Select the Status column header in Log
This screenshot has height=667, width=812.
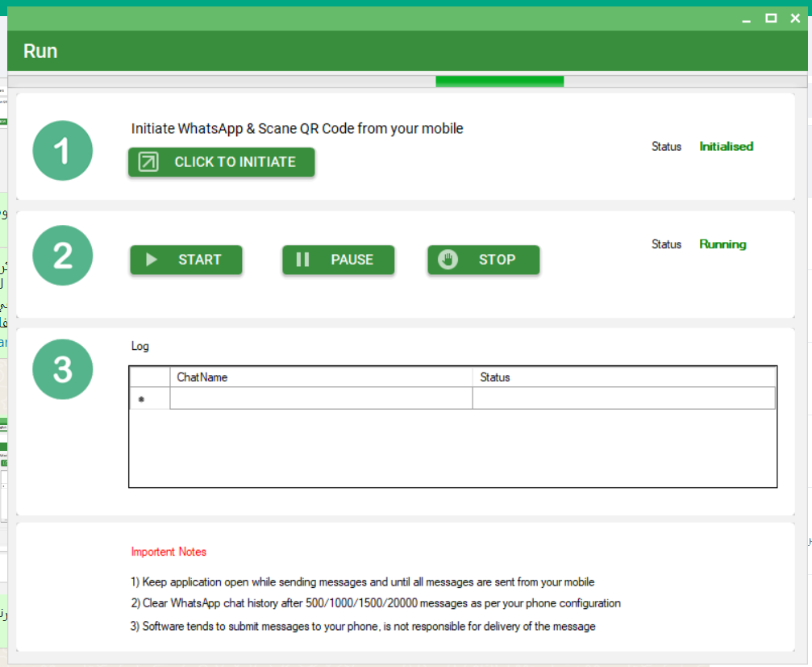[x=624, y=377]
